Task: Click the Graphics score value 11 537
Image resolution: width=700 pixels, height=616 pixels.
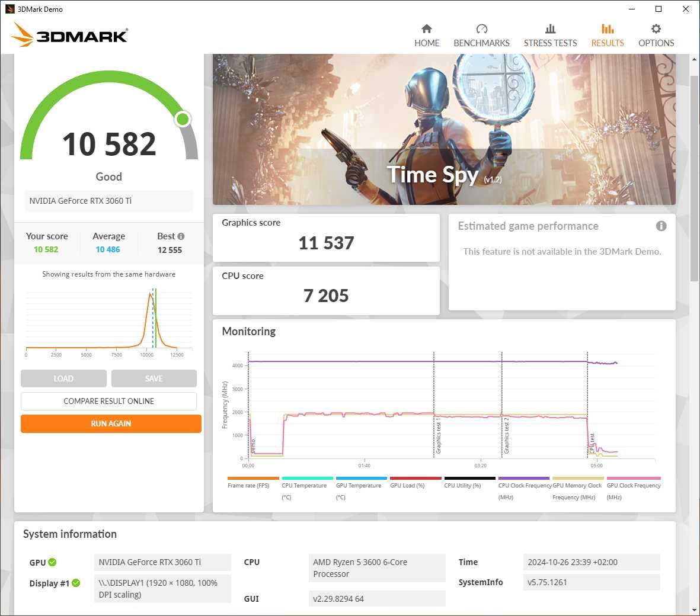Action: (326, 243)
